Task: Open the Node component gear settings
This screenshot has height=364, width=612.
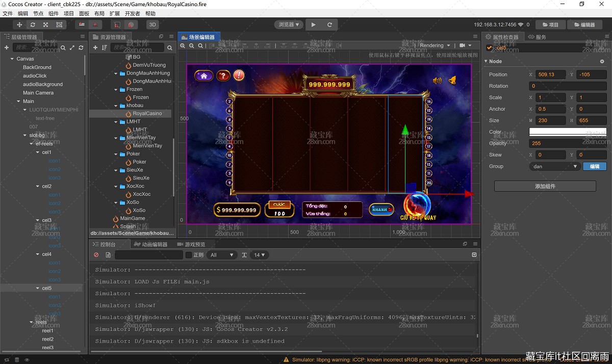Action: click(x=602, y=61)
